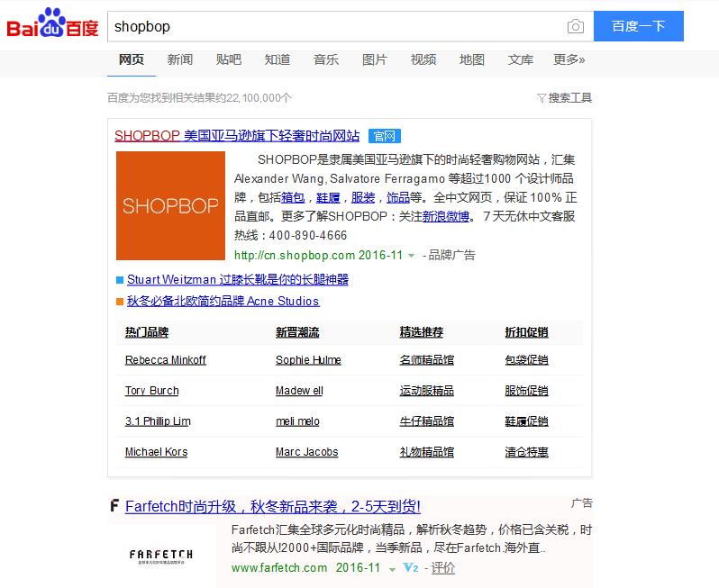This screenshot has width=719, height=588.
Task: Open 秋冬必备北欧简约品牌 Acne Studios link
Action: click(x=223, y=301)
